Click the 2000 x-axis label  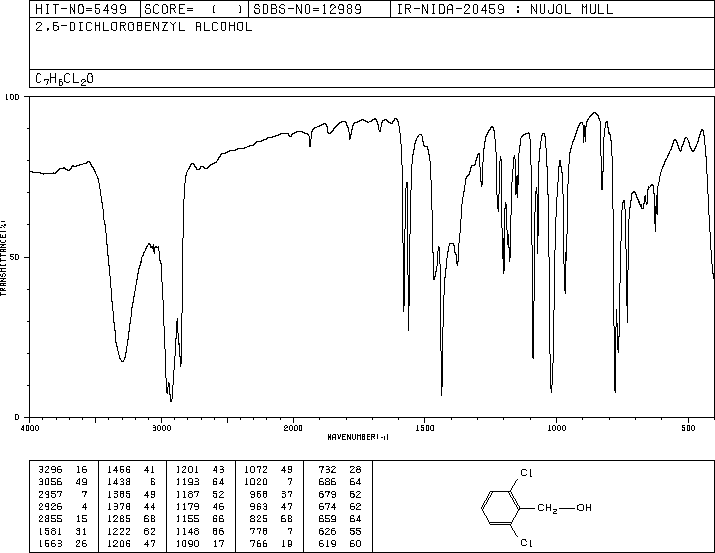[x=293, y=428]
